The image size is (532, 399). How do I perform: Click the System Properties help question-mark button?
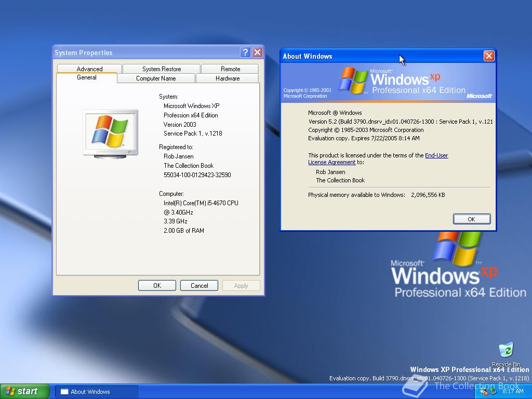click(245, 52)
